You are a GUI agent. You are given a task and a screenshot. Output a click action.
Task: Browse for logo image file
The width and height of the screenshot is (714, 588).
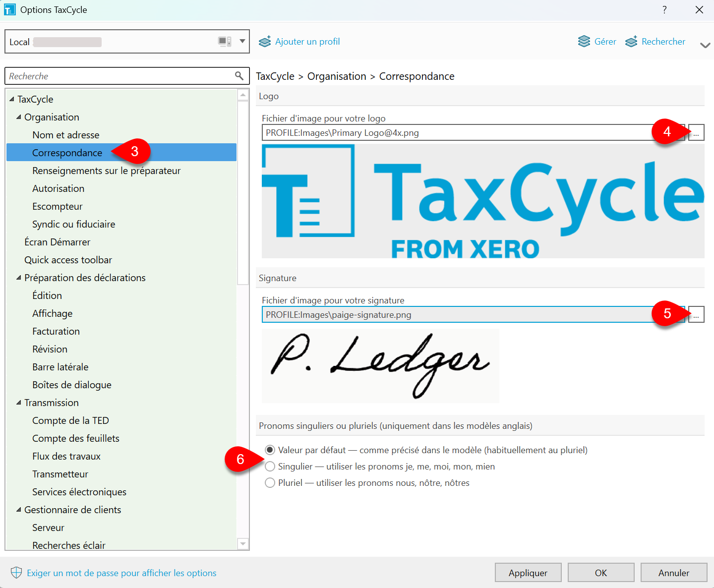(696, 133)
